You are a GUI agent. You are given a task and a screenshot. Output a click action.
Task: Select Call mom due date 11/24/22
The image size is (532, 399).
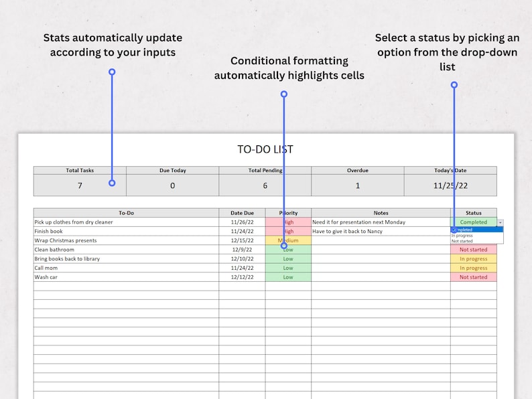click(x=243, y=268)
